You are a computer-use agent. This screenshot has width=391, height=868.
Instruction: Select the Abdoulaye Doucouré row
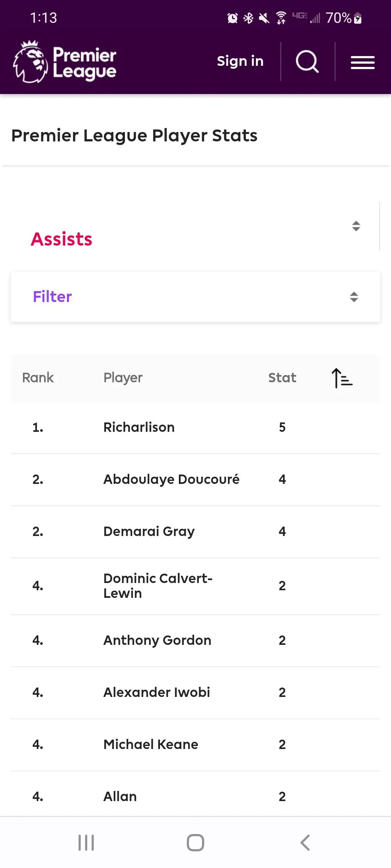click(x=171, y=480)
